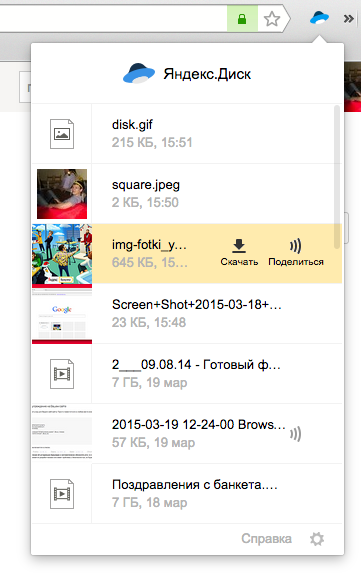Select the disk.gif file name
The width and height of the screenshot is (361, 577).
(132, 125)
